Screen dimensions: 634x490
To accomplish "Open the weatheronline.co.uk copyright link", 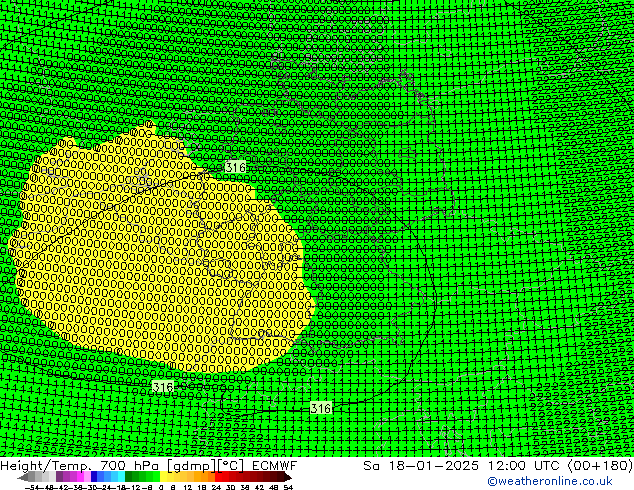I will 549,481.
